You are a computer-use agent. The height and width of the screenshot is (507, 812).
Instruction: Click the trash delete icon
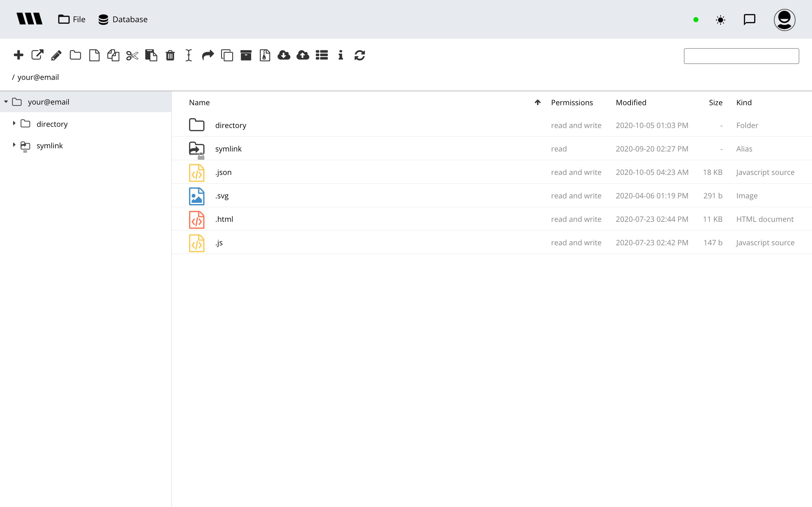click(170, 55)
